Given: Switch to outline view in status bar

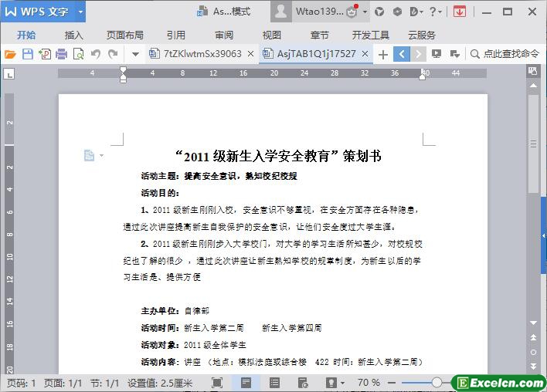Looking at the screenshot, I should click(x=274, y=383).
